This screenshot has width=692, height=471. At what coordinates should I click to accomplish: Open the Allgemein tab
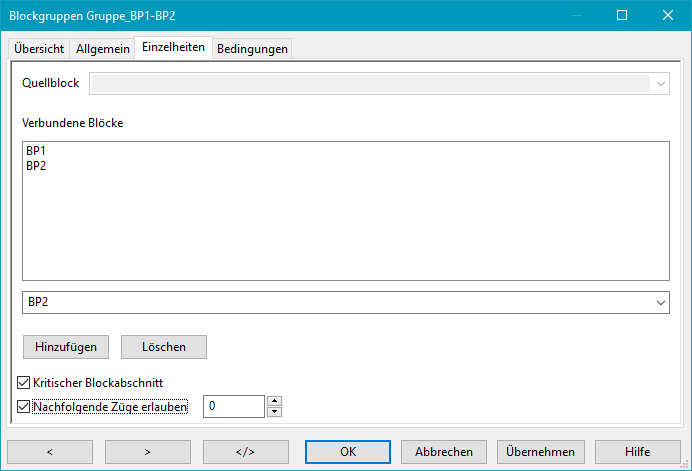(x=103, y=49)
